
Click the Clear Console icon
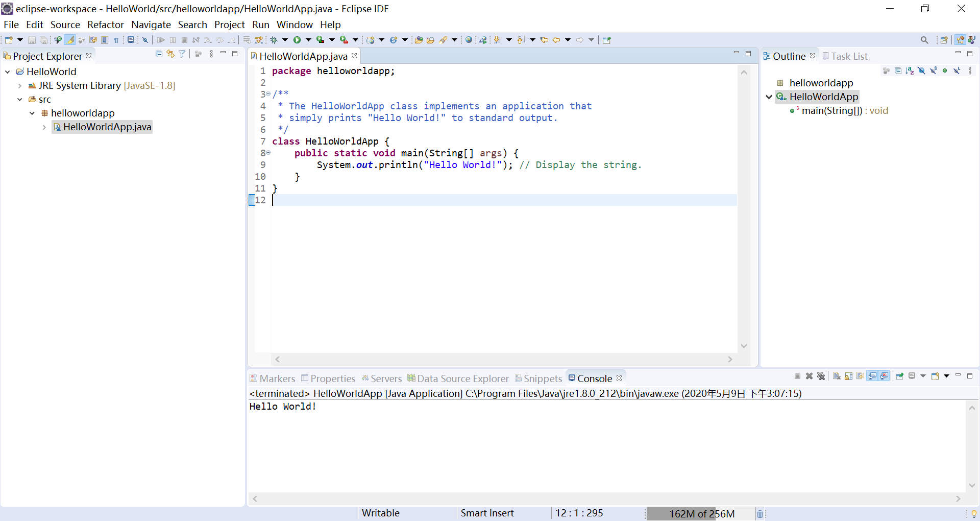click(x=837, y=376)
